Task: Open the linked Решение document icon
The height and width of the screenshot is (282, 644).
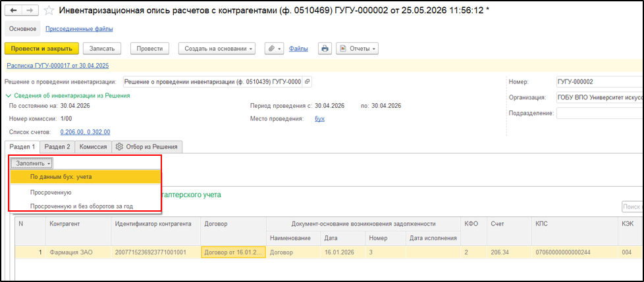Action: point(307,82)
